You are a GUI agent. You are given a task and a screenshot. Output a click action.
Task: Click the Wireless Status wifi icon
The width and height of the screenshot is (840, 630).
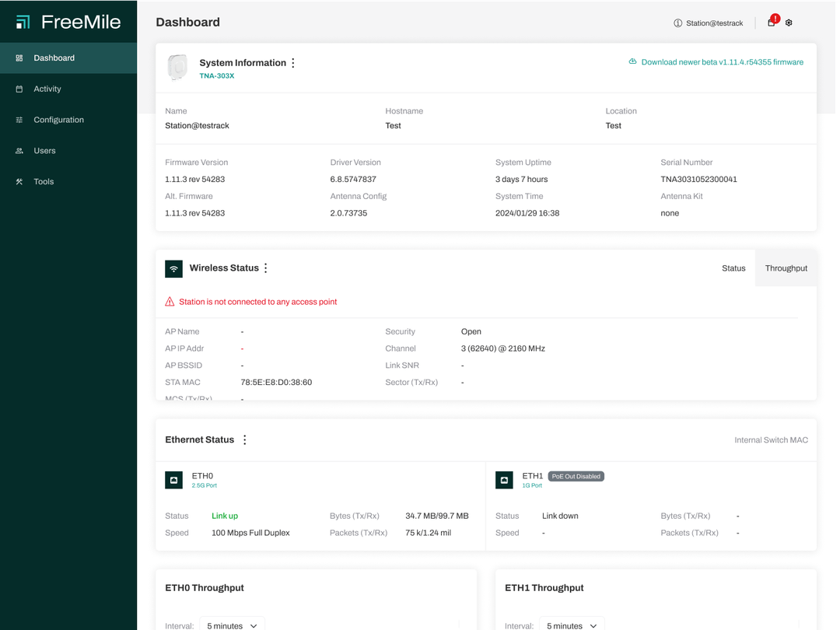pyautogui.click(x=173, y=268)
